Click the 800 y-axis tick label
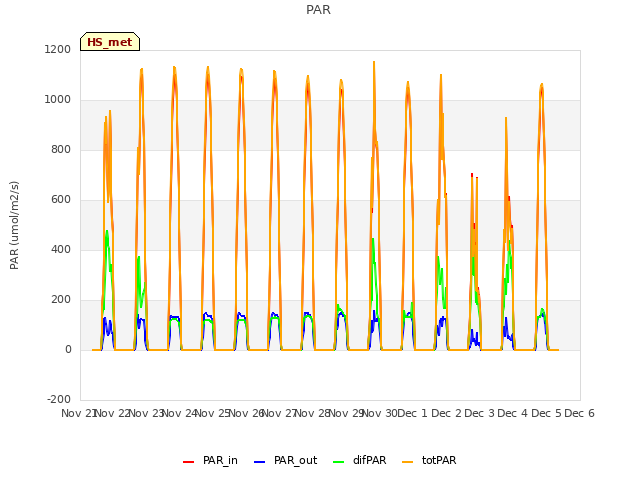Viewport: 640px width, 480px height. coord(61,149)
